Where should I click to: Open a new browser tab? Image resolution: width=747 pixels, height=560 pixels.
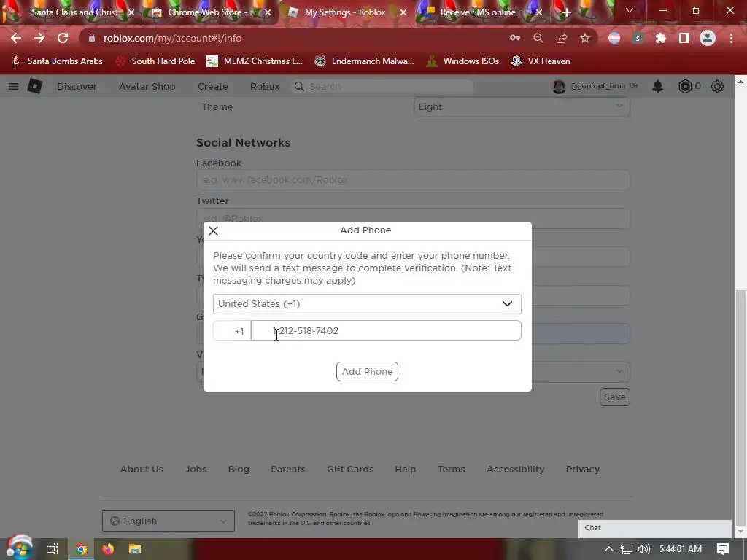coord(566,12)
